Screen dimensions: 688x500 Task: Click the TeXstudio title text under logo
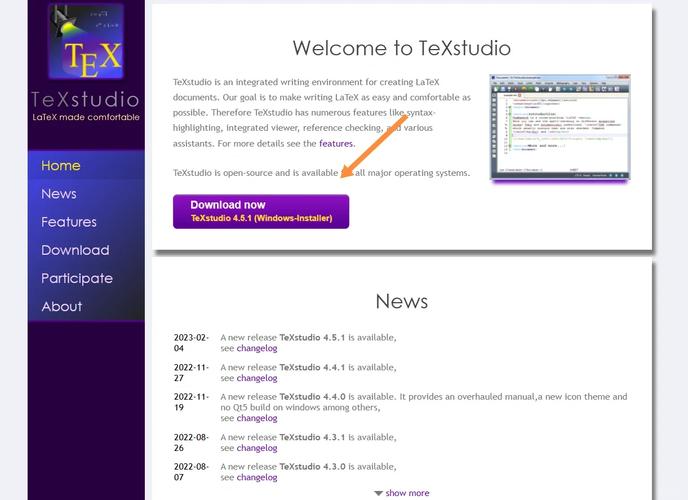click(x=86, y=100)
